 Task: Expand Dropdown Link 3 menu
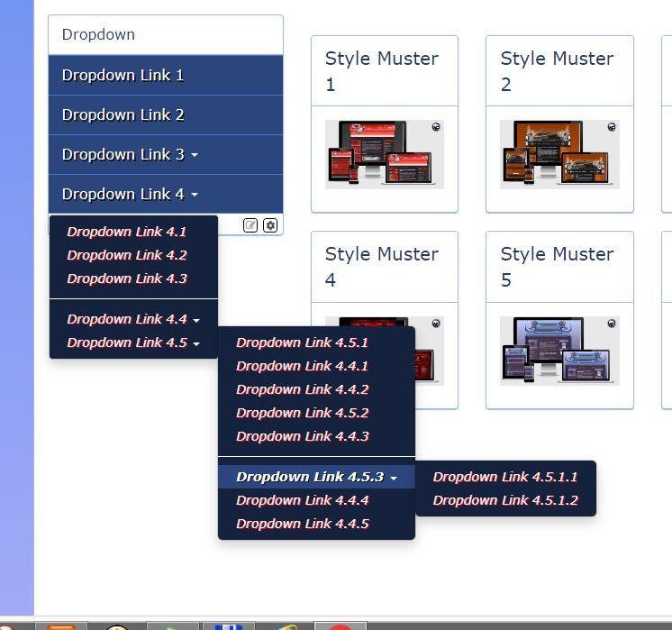[130, 154]
